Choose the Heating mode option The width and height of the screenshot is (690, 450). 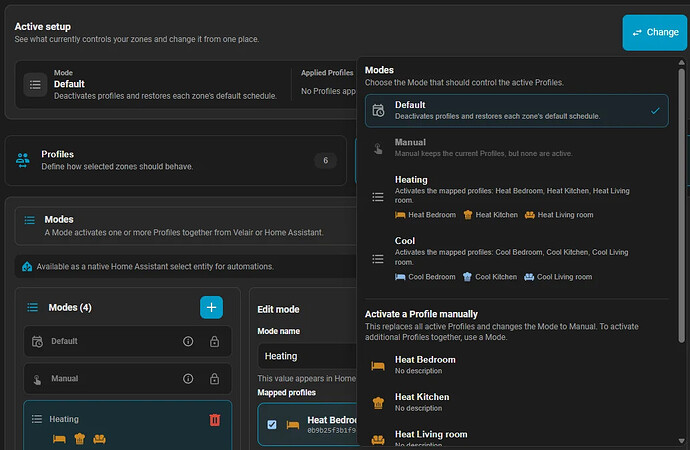(517, 197)
